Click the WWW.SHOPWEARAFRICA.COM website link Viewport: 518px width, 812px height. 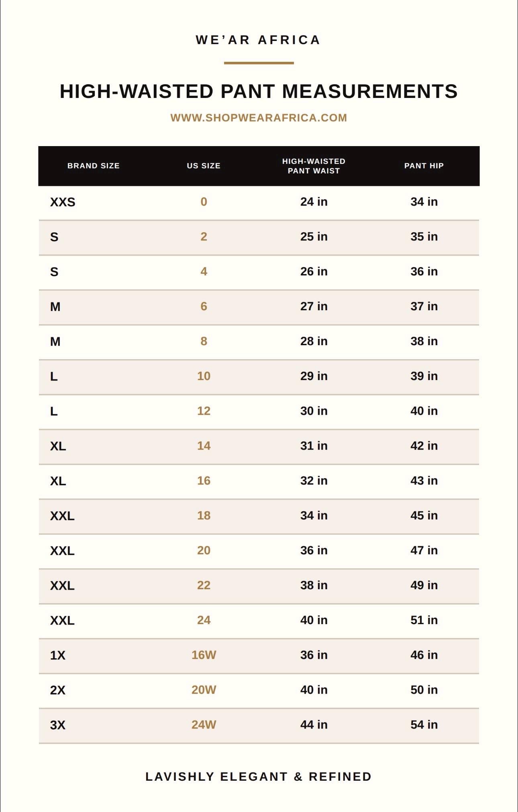[259, 118]
